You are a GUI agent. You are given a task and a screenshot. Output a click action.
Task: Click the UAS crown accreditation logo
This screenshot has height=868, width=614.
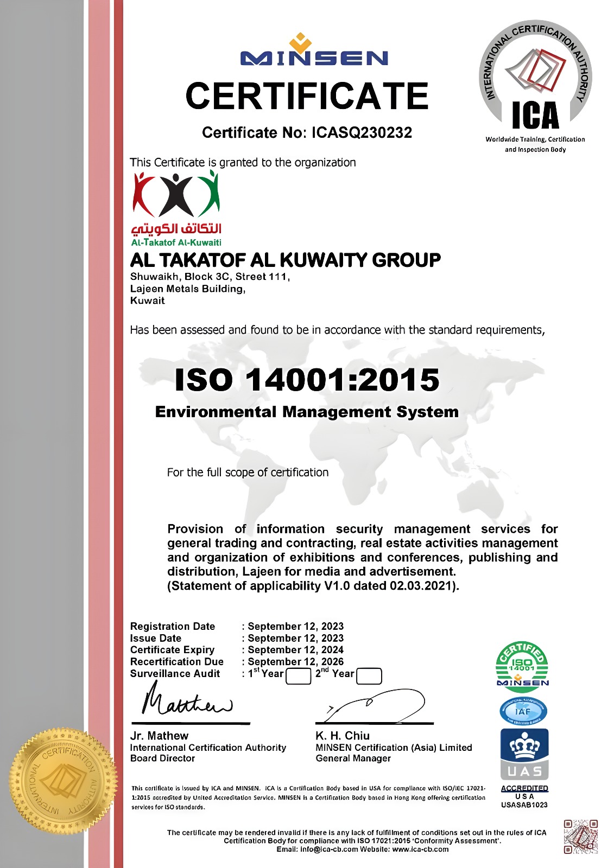524,754
